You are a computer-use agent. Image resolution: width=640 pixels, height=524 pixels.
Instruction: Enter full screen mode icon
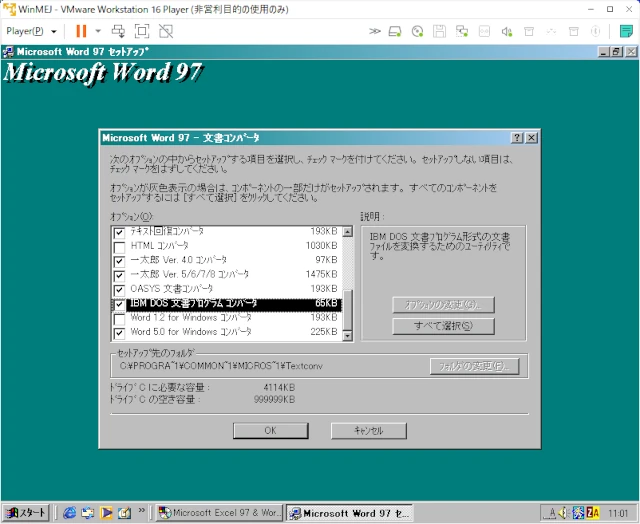142,31
